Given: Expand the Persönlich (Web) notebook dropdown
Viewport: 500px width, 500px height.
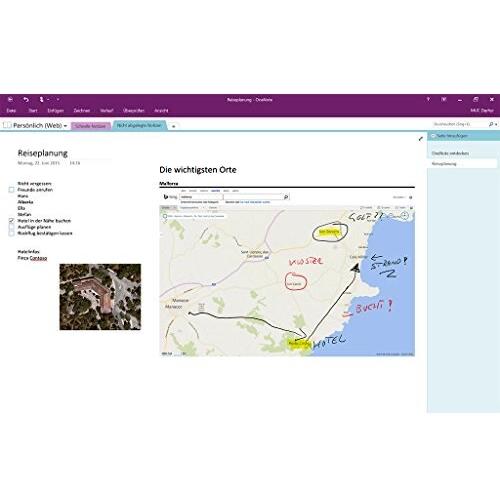Looking at the screenshot, I should pos(65,126).
